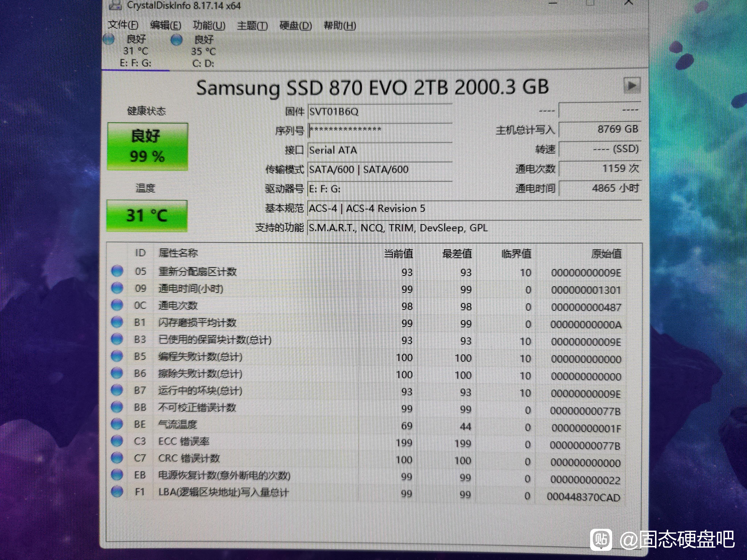The height and width of the screenshot is (560, 747).
Task: Click the status icon for row 05
Action: pyautogui.click(x=117, y=271)
